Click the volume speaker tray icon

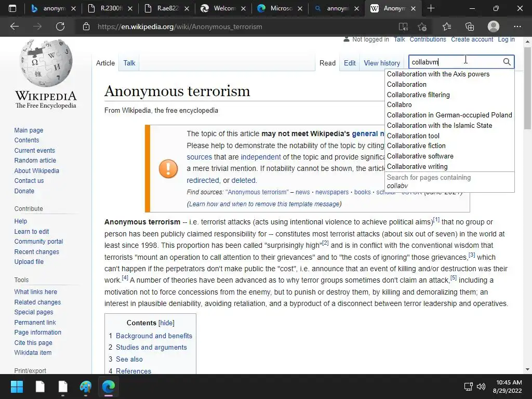click(x=481, y=387)
